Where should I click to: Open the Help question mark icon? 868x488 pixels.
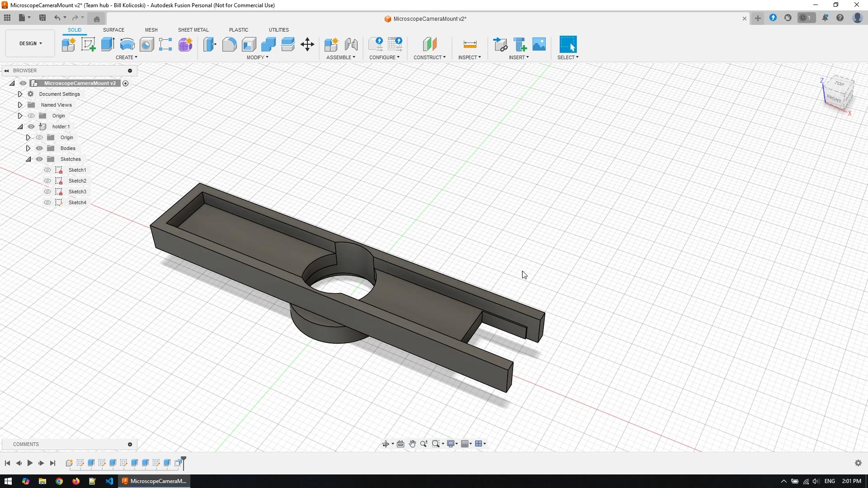tap(840, 18)
